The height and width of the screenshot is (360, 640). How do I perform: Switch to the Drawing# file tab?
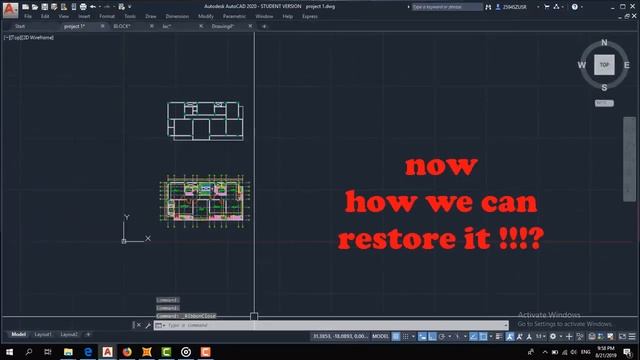point(223,26)
